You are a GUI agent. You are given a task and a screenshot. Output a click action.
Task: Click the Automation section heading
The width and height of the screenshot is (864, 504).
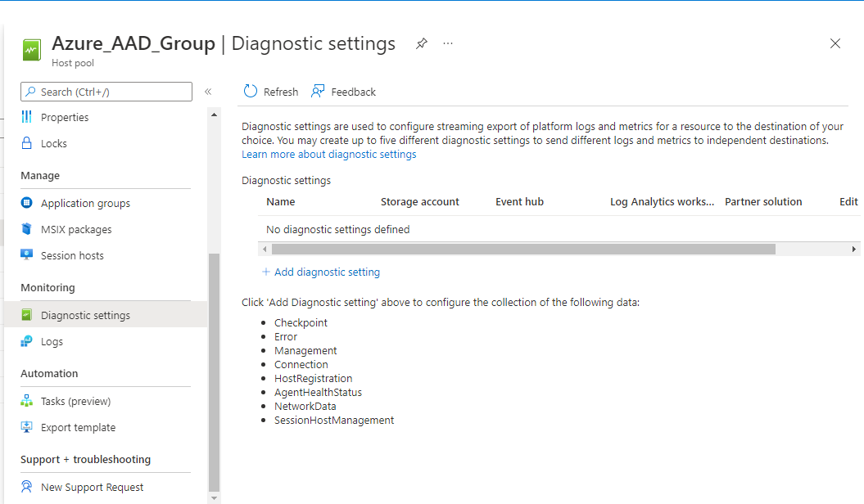(x=49, y=374)
